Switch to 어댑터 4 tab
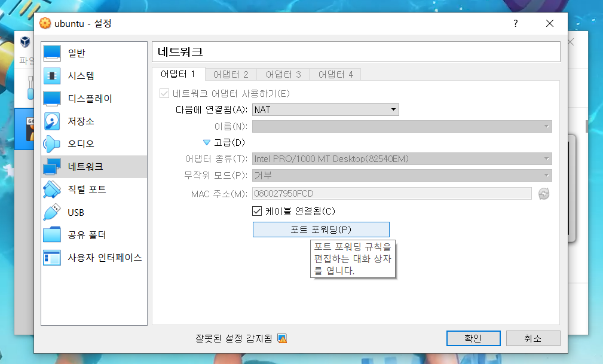The height and width of the screenshot is (364, 603). (336, 74)
